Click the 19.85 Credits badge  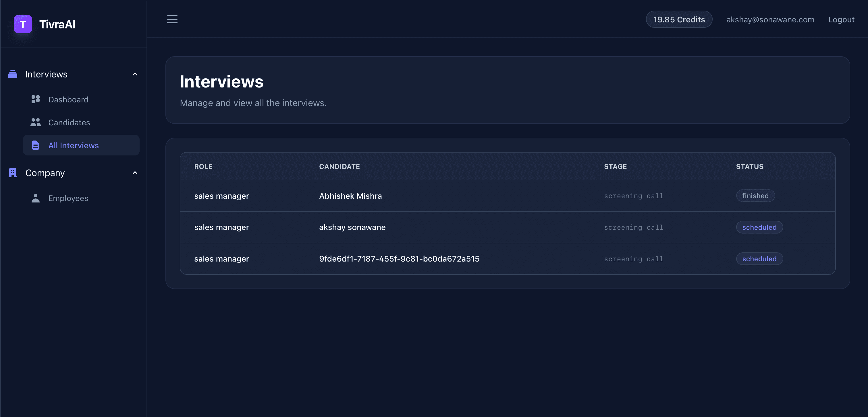point(679,20)
